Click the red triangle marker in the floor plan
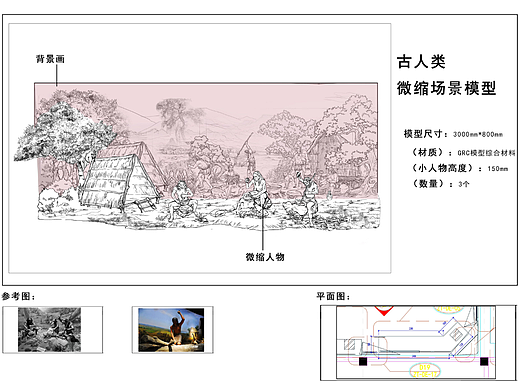Screen dimensions: 520x390 (383, 311)
